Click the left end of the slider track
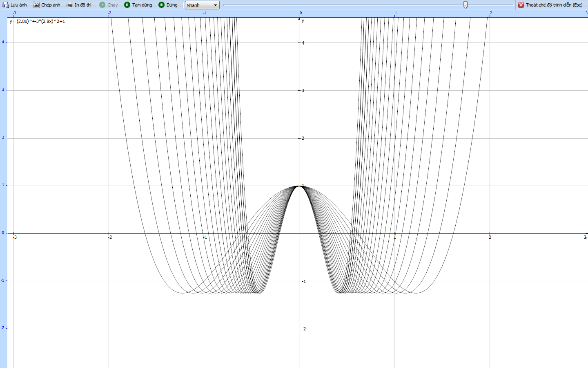Screen dimensions: 588x368 coord(225,5)
